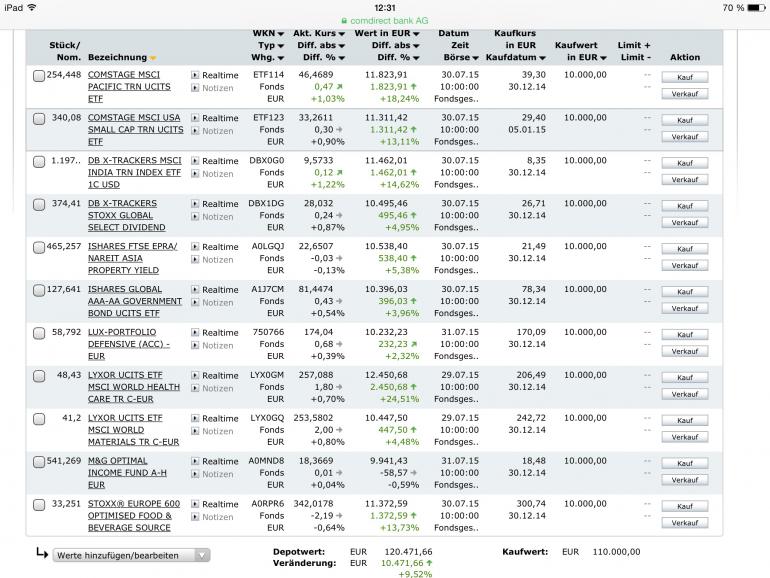Open LUX-PORTFOLIO DEFENSIVE (ACC) - EUR link
Image resolution: width=770 pixels, height=578 pixels.
point(129,344)
